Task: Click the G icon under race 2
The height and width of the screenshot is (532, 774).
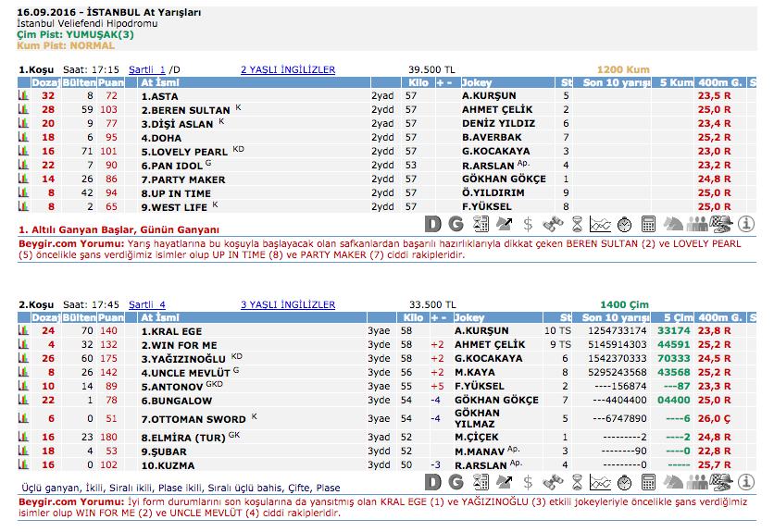Action: coord(456,482)
